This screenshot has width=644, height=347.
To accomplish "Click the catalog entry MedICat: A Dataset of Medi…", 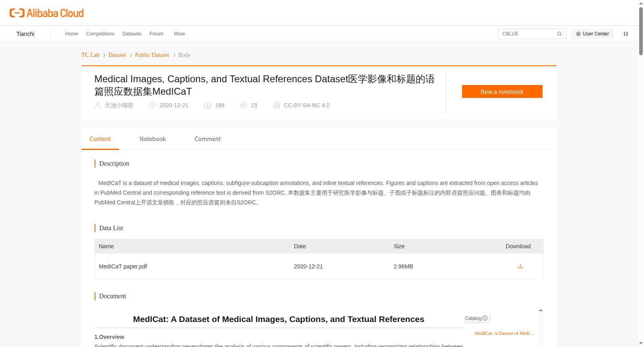I will [x=505, y=333].
